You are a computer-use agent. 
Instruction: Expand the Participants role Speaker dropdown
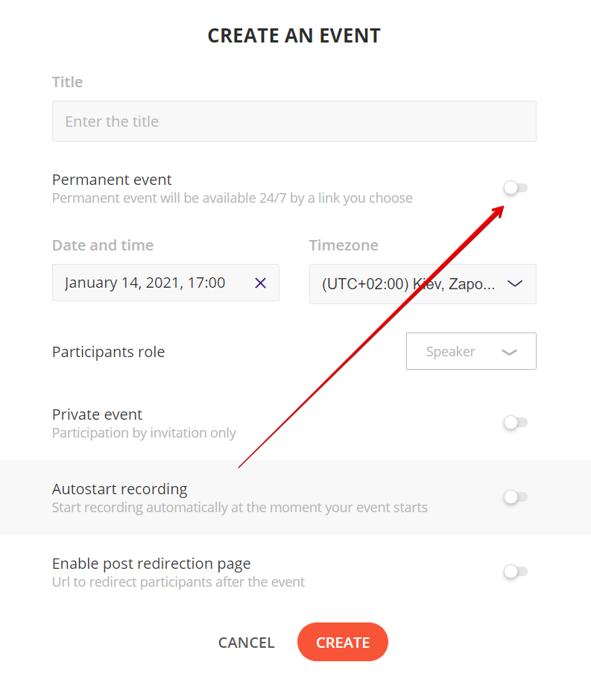(471, 351)
